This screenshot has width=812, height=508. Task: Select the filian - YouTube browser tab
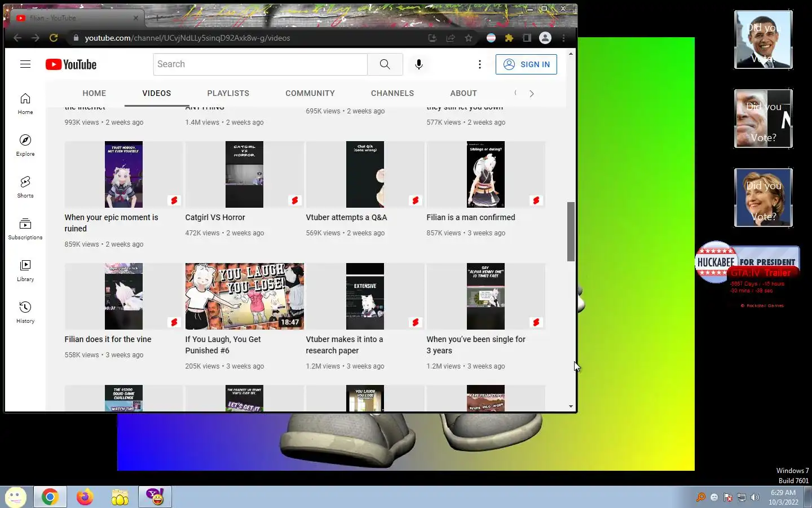click(78, 18)
